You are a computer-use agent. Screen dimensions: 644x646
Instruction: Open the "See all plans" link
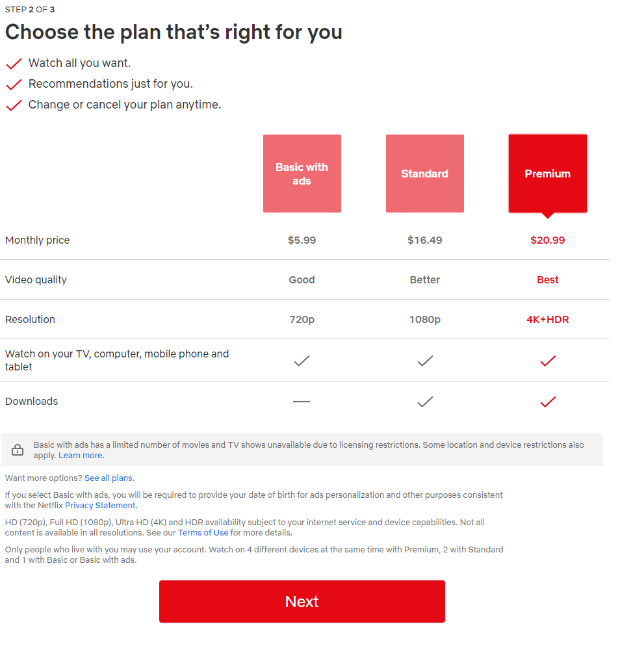pyautogui.click(x=109, y=478)
